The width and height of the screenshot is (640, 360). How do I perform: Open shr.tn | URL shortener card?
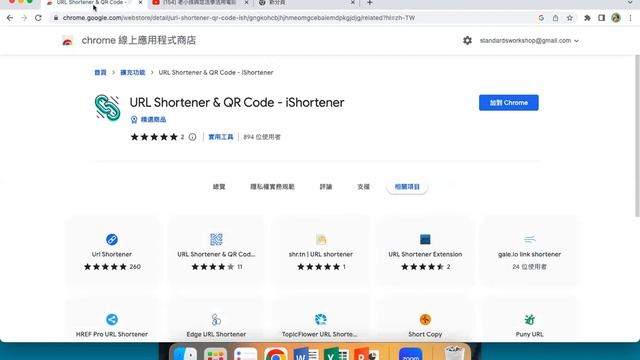coord(321,251)
